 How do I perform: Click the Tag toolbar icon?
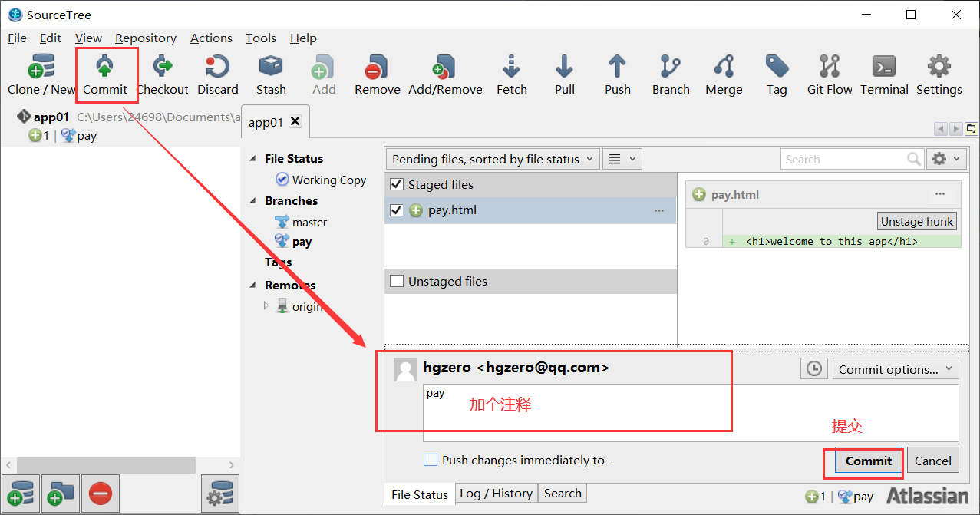coord(777,74)
